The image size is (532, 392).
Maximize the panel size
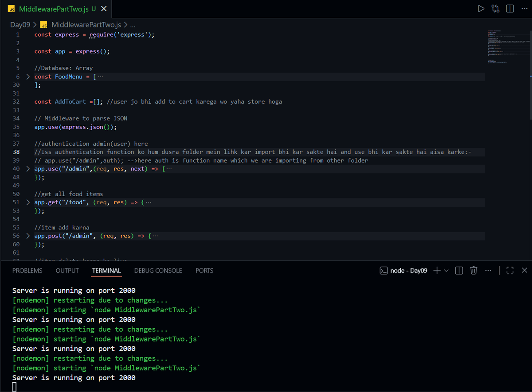point(510,270)
